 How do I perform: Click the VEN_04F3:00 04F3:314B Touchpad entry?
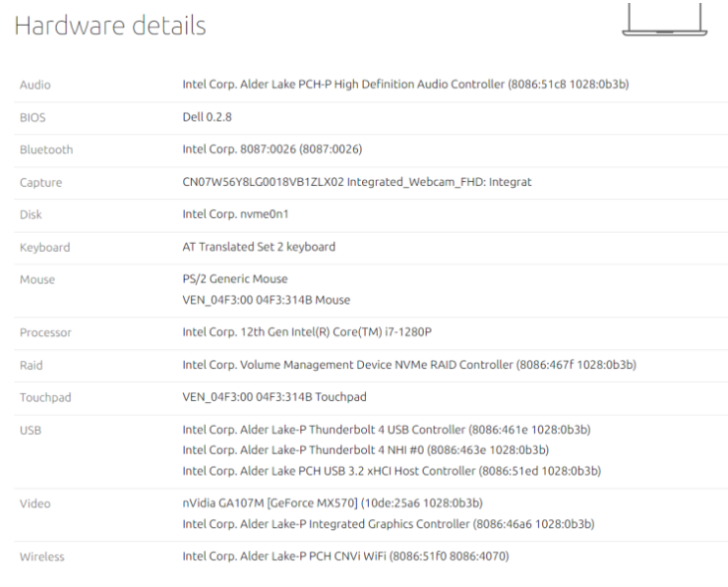[x=274, y=397]
